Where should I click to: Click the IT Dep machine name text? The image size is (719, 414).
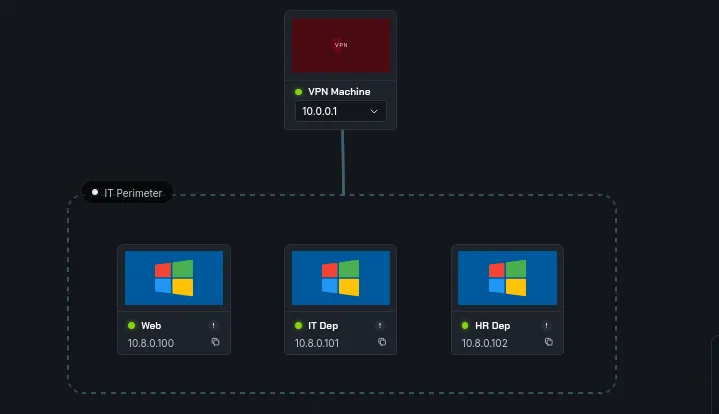click(323, 326)
